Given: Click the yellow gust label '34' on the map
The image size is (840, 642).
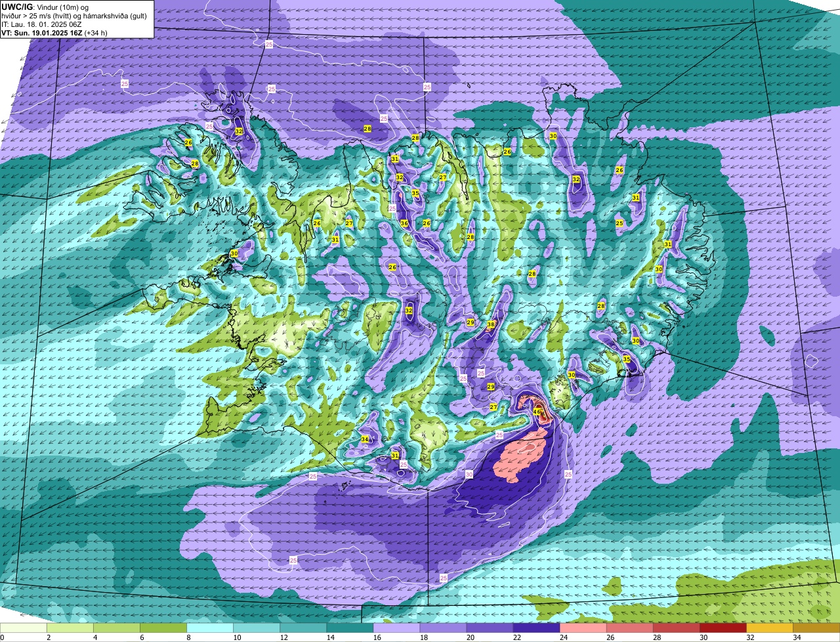Looking at the screenshot, I should pyautogui.click(x=366, y=439).
